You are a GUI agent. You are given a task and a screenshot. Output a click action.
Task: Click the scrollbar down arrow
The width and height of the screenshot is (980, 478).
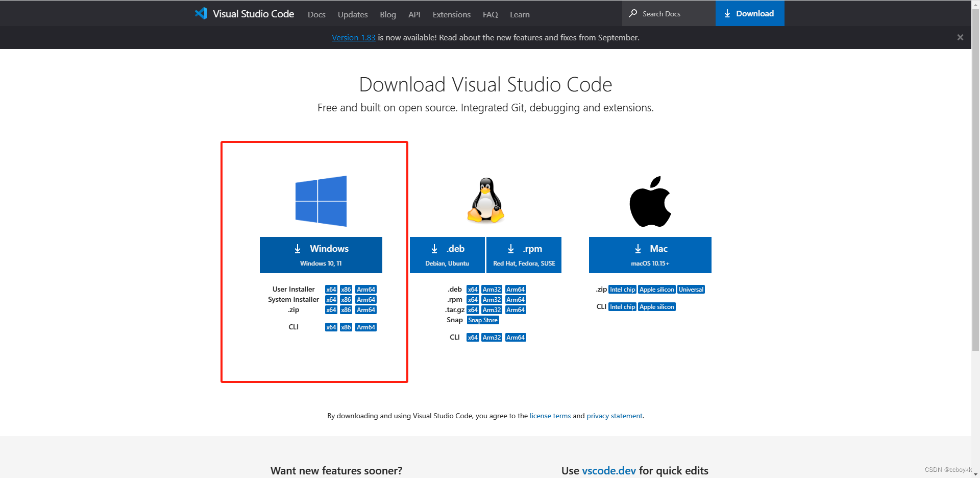click(975, 474)
